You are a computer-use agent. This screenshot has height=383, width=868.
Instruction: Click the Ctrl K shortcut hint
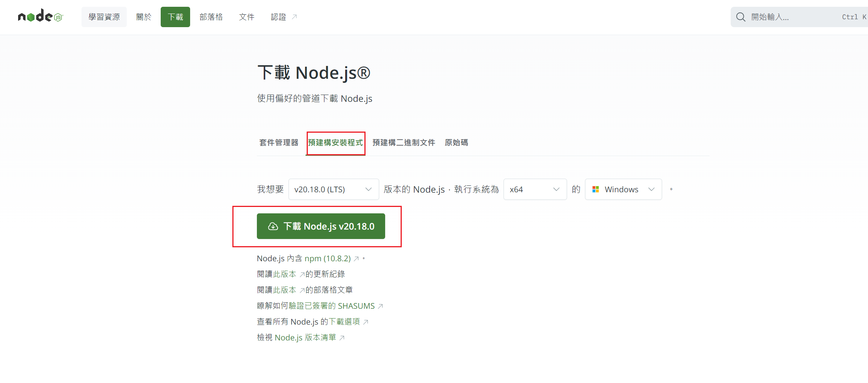(x=854, y=17)
